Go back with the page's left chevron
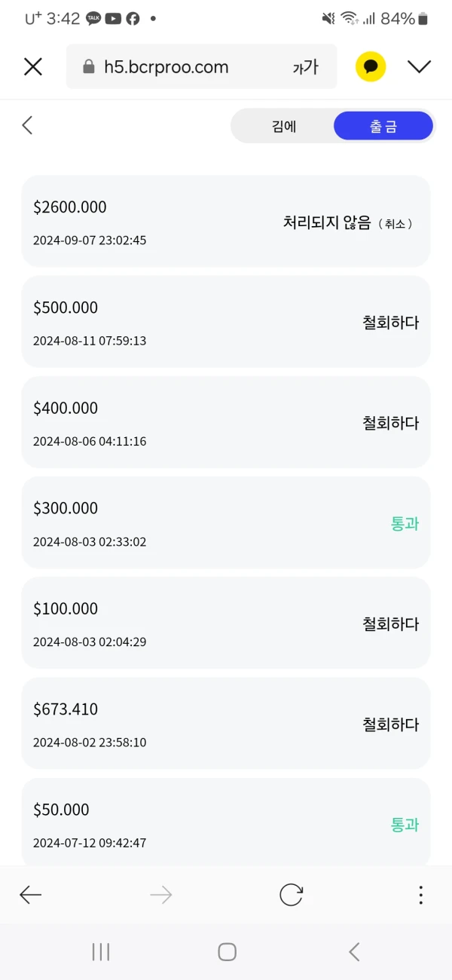Screen dimensions: 452x980 [x=28, y=125]
